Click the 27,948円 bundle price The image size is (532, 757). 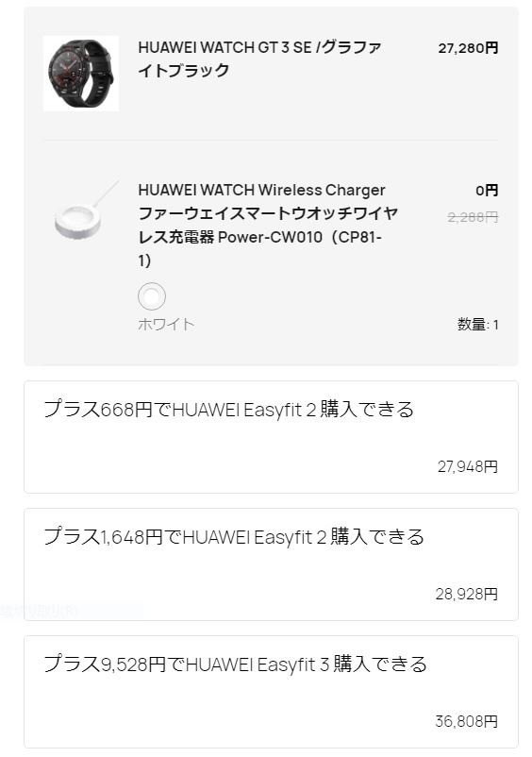467,466
